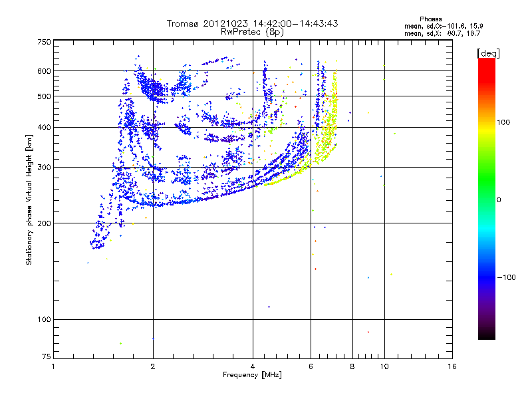Click the '400' y-axis tick label
Viewport: 532px width, 399px height.
(44, 127)
